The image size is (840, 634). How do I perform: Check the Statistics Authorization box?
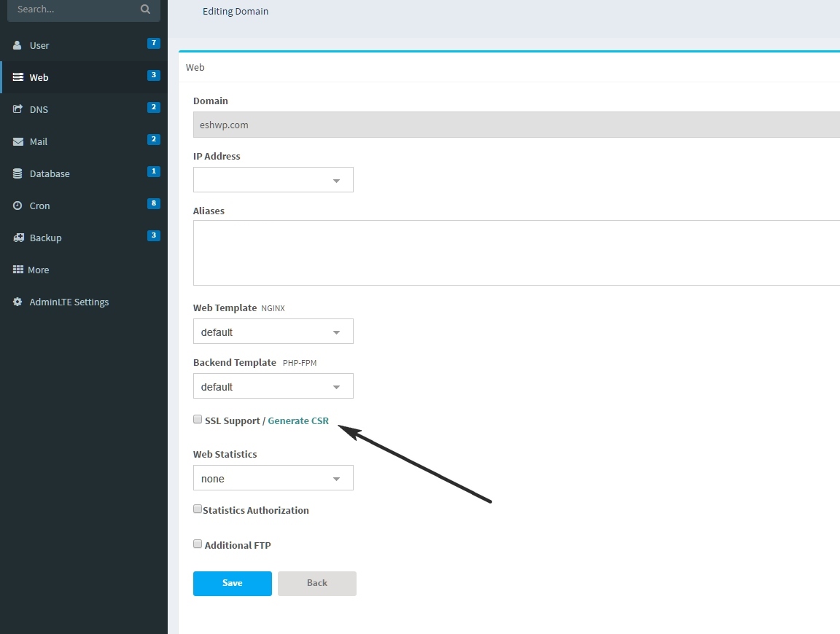(198, 509)
